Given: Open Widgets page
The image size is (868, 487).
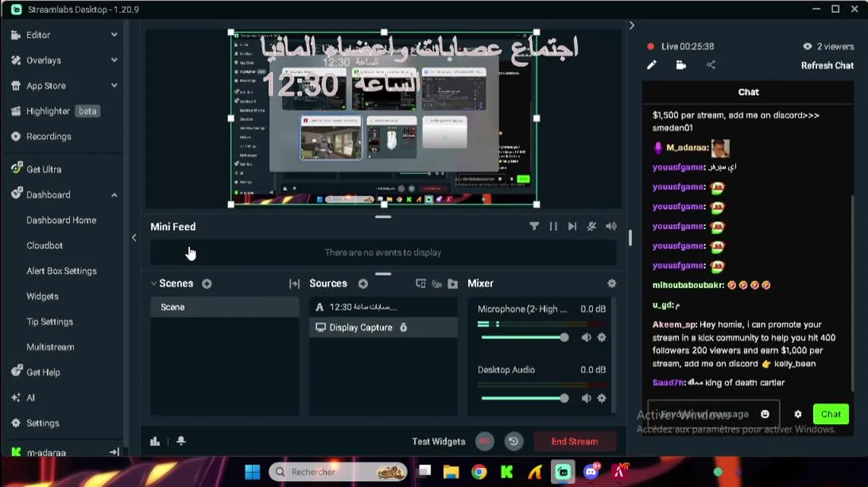Looking at the screenshot, I should pos(43,296).
